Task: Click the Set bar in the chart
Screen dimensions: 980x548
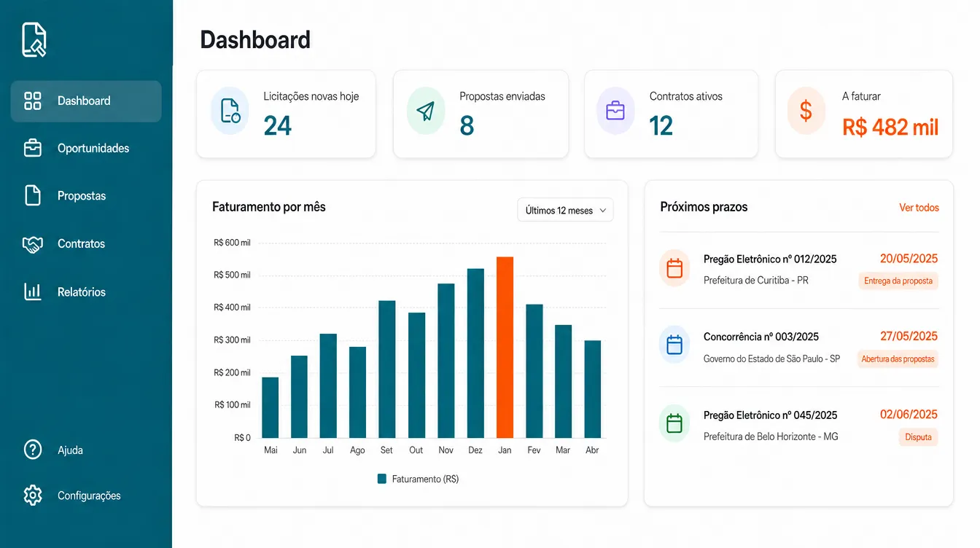Action: (x=387, y=369)
